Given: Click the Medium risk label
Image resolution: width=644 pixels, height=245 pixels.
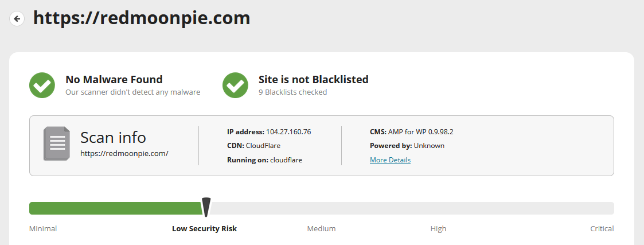Looking at the screenshot, I should tap(321, 228).
